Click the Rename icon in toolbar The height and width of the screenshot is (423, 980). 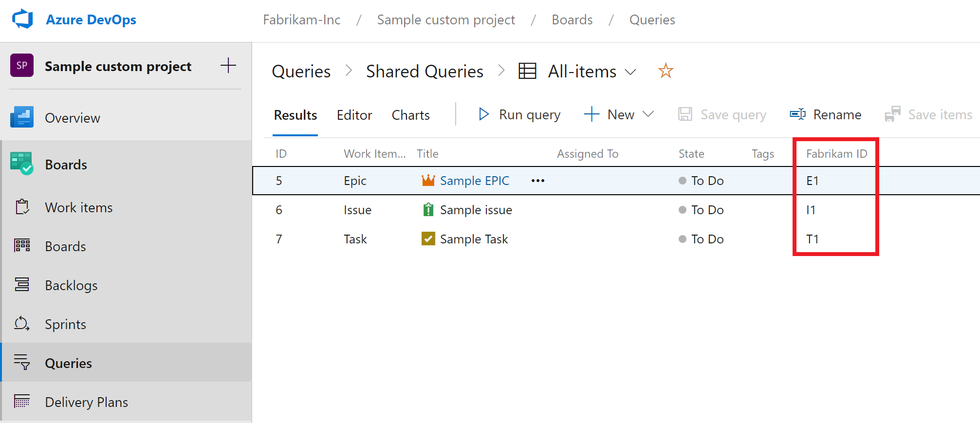click(x=797, y=114)
